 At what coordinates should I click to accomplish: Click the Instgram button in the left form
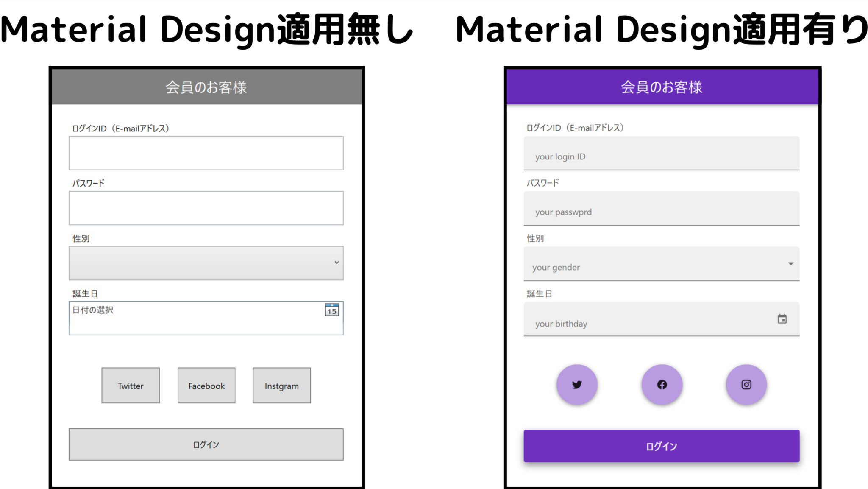pos(281,386)
